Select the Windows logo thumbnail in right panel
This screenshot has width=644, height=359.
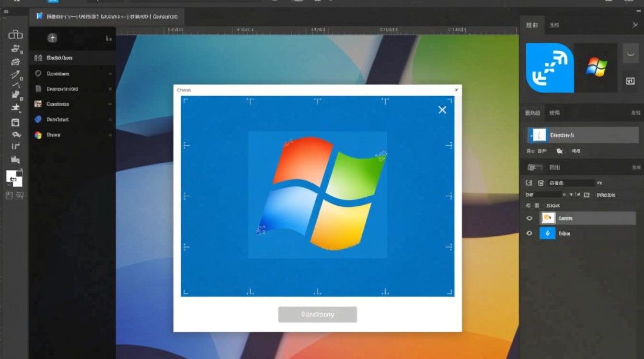[x=596, y=67]
